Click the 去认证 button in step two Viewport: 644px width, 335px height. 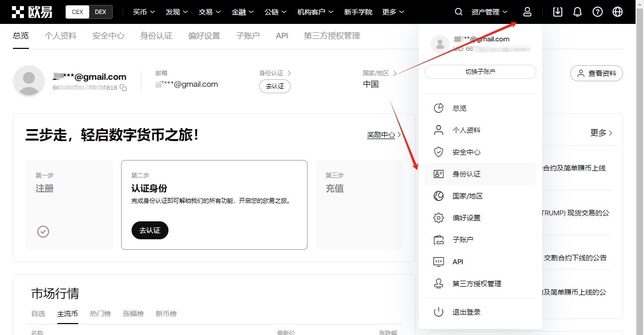coord(150,230)
